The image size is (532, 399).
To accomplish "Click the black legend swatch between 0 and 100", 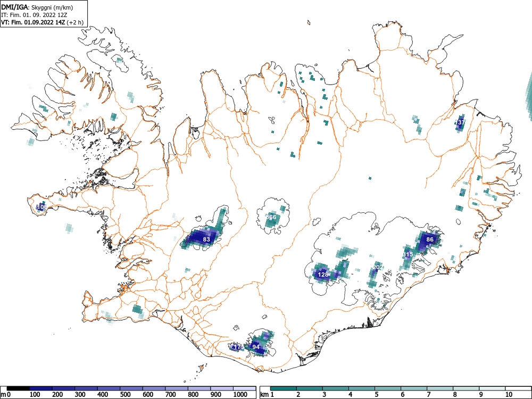I will [18, 388].
